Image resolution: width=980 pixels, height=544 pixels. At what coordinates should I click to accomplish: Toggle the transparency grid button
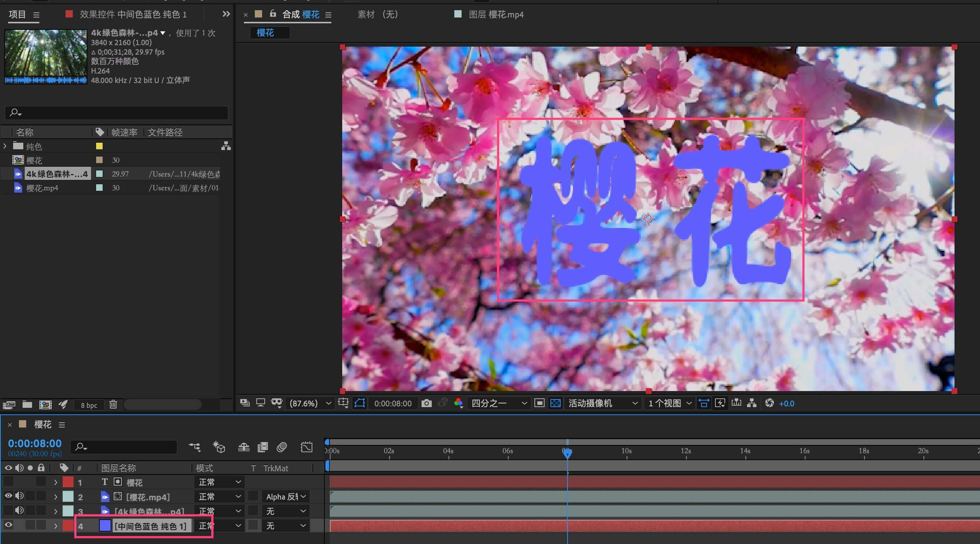[555, 403]
